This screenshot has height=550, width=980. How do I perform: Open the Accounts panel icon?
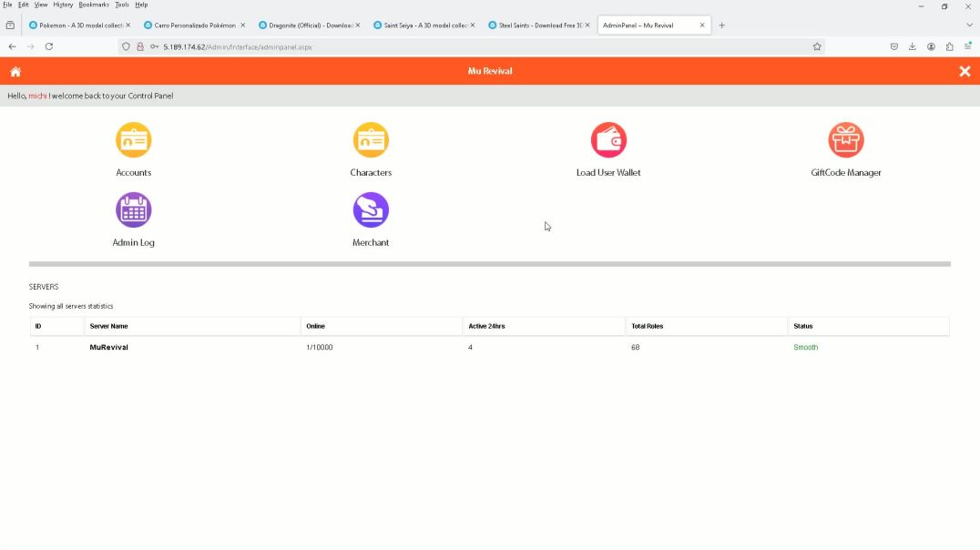(133, 140)
